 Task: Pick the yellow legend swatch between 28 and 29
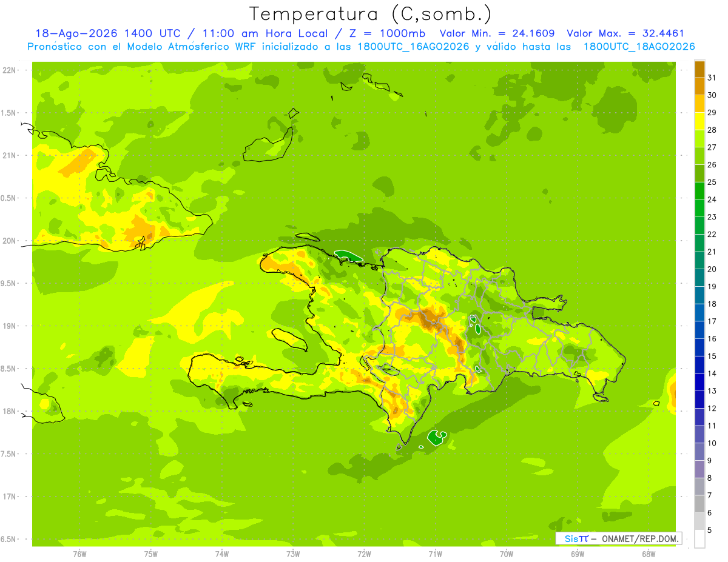(x=699, y=121)
